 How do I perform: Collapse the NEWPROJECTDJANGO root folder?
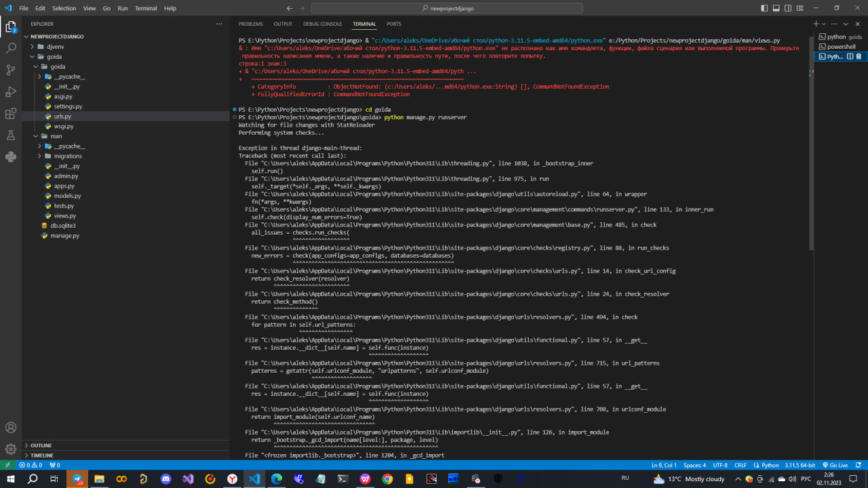click(x=57, y=37)
